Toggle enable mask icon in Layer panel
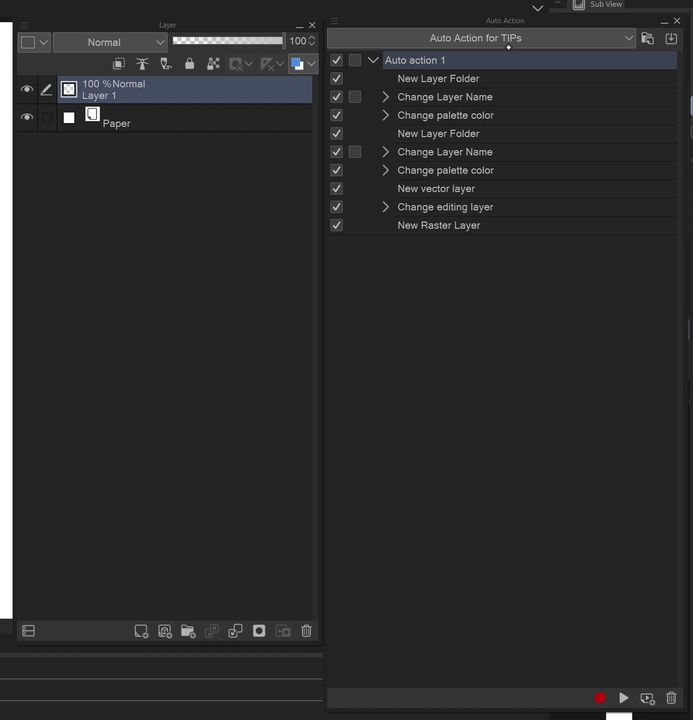The height and width of the screenshot is (720, 693). pos(236,64)
